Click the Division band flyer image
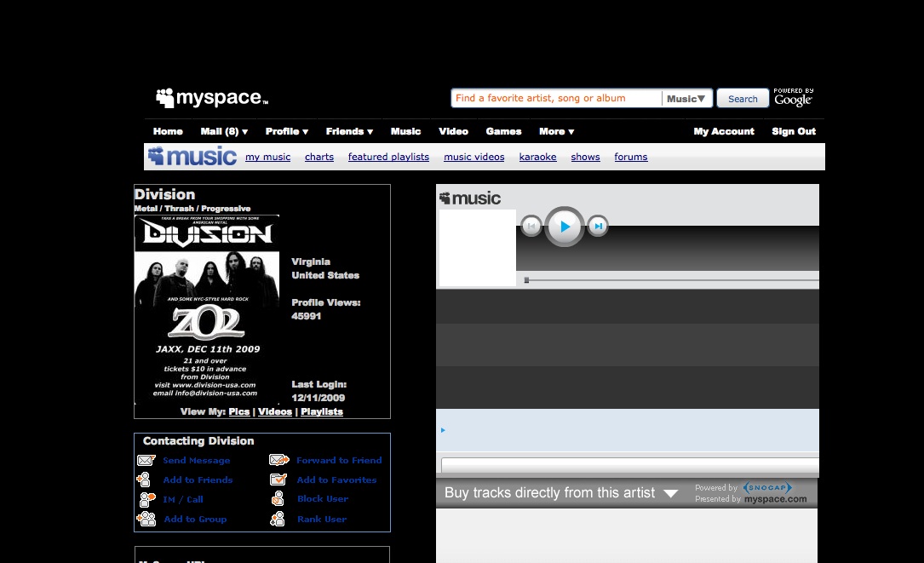 tap(207, 309)
